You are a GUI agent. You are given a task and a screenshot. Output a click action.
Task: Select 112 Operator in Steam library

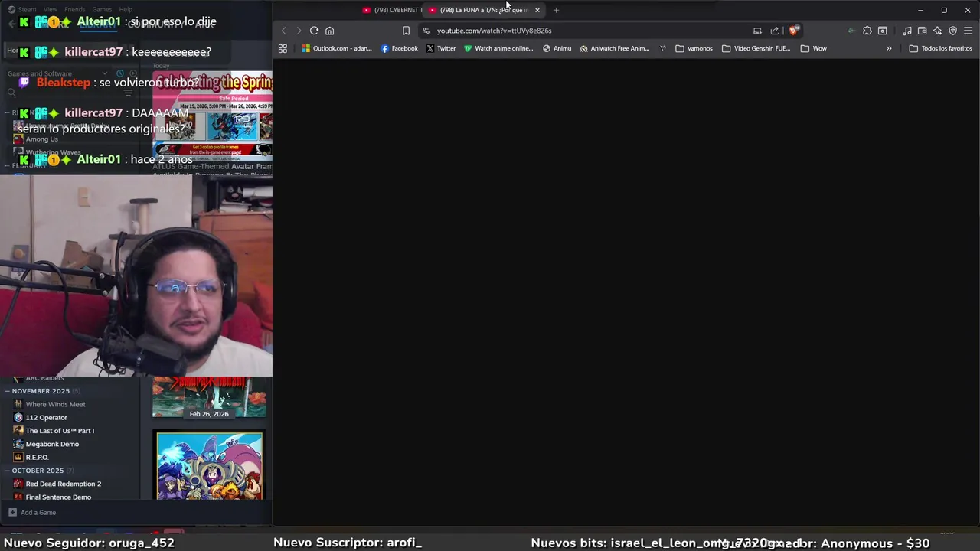[47, 418]
